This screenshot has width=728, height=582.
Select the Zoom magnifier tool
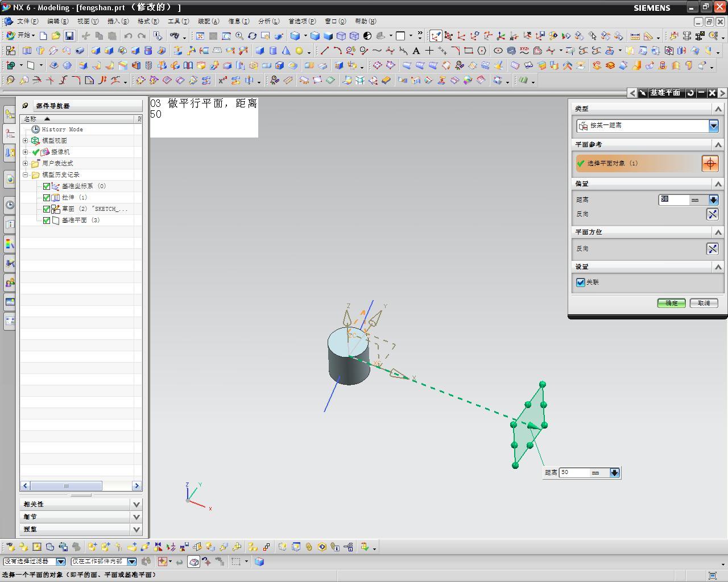(x=239, y=36)
